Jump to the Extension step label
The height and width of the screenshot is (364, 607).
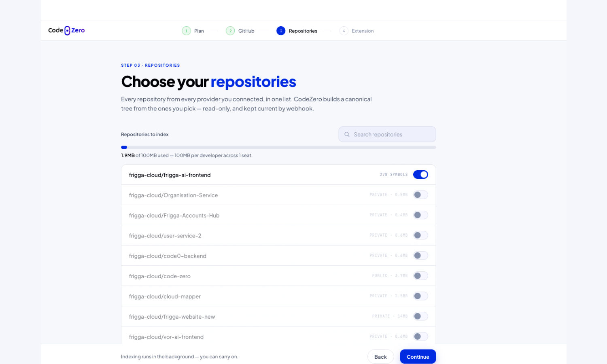click(x=363, y=31)
